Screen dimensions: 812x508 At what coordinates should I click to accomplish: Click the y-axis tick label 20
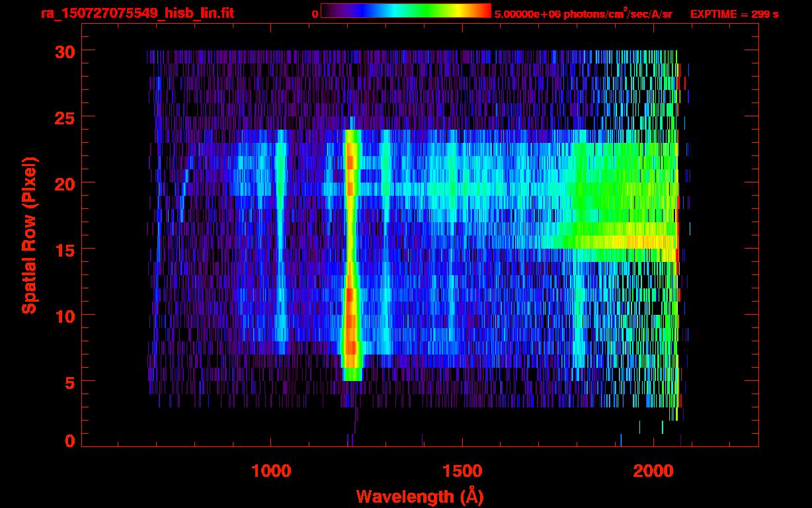64,183
